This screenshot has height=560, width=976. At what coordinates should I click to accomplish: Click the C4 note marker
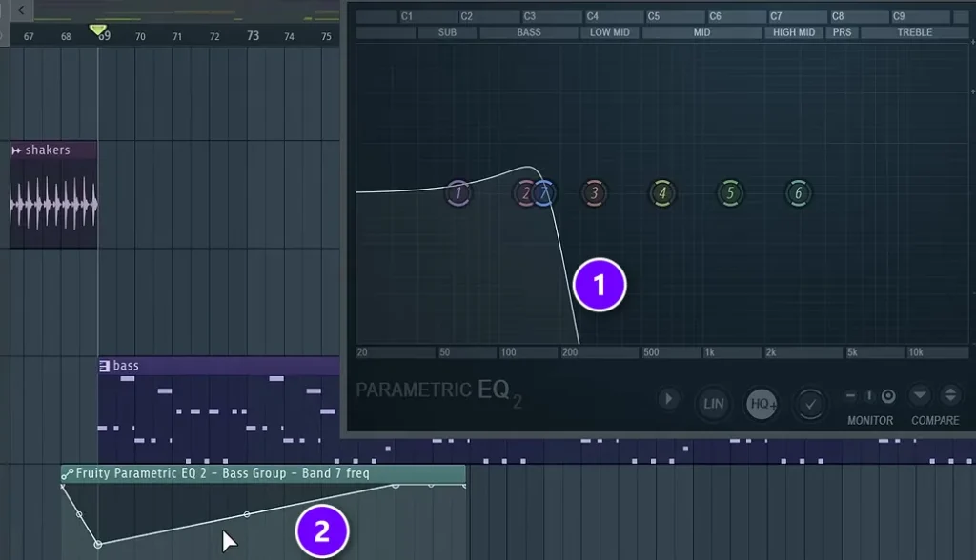click(x=592, y=16)
